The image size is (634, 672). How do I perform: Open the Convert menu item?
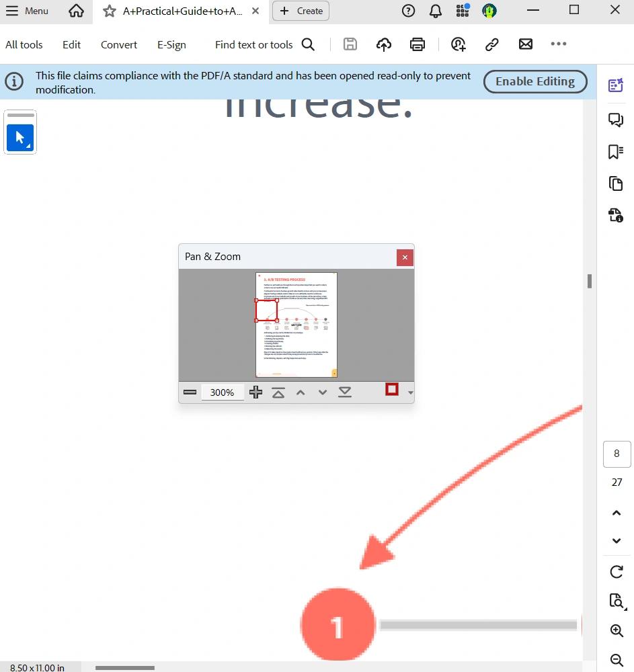(x=119, y=44)
